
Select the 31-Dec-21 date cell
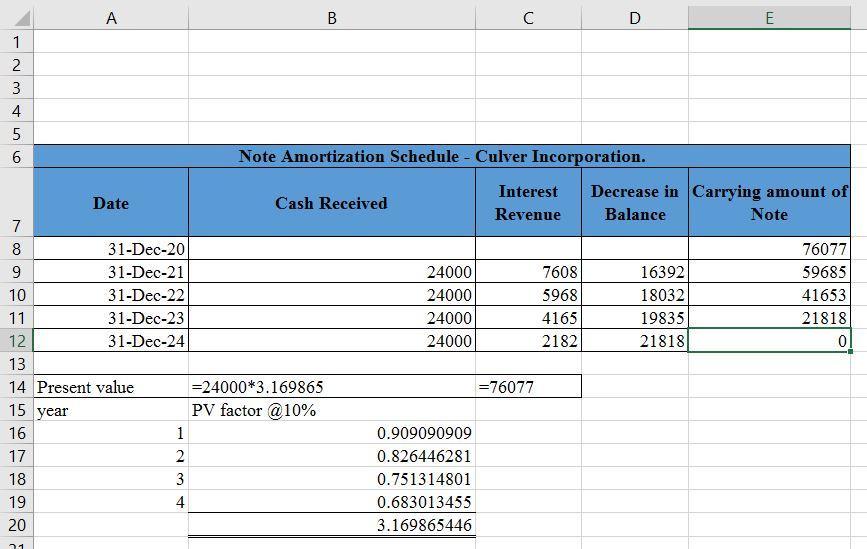(x=111, y=272)
